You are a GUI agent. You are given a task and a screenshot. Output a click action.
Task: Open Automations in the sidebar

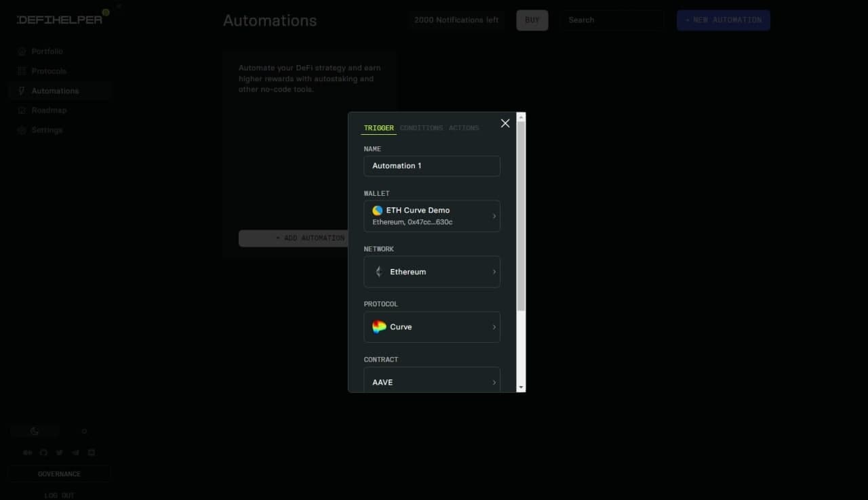tap(60, 91)
